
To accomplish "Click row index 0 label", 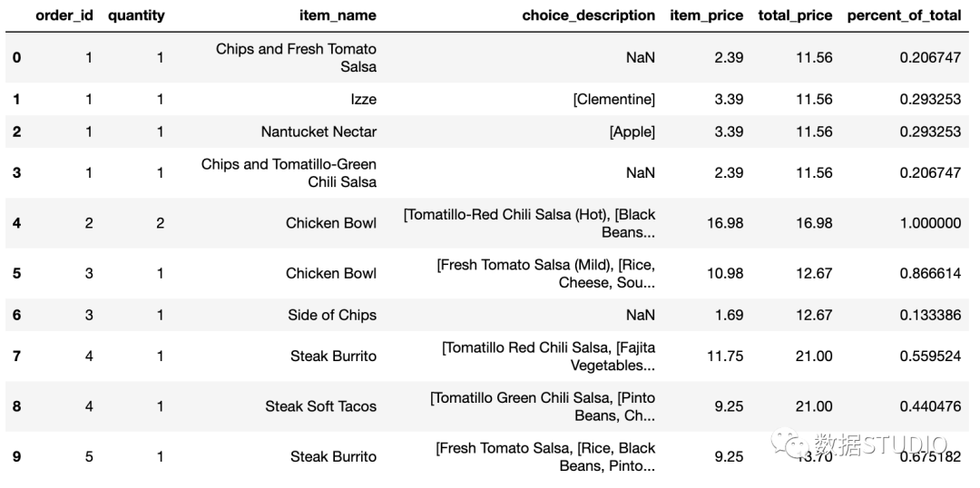I will pos(16,57).
